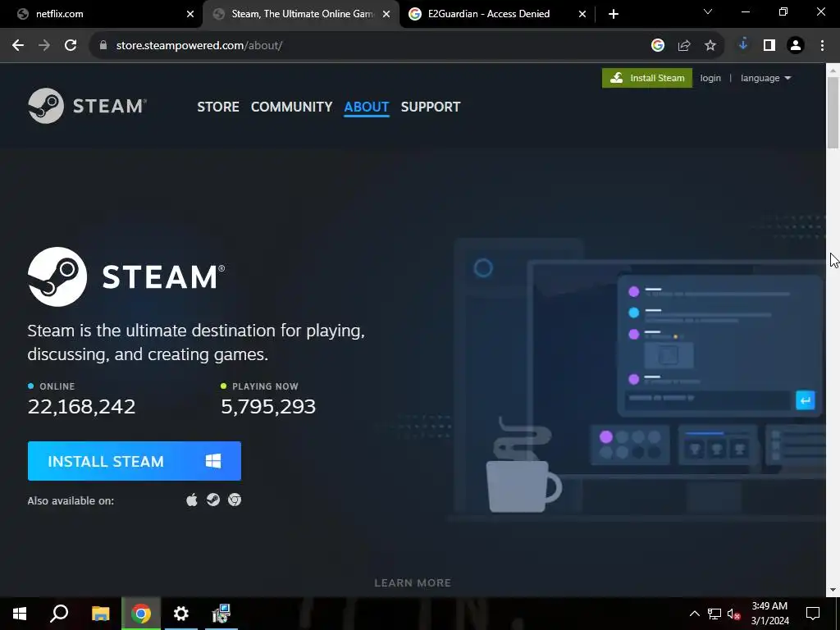Click the green Install Steam button
Screen dimensions: 840x630
coord(647,78)
